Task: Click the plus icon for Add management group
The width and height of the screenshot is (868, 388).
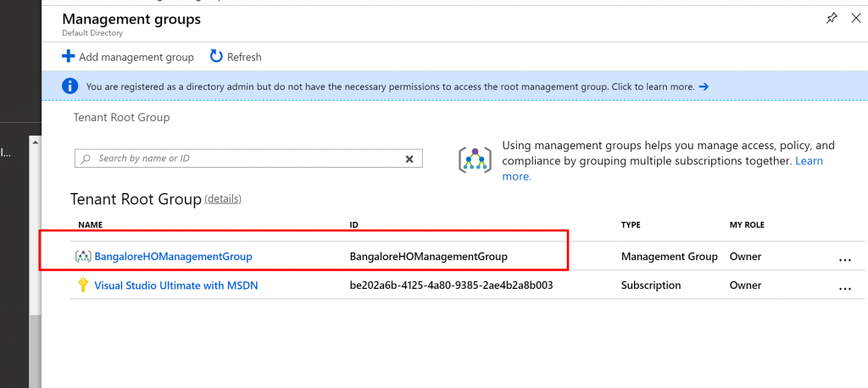Action: (68, 57)
